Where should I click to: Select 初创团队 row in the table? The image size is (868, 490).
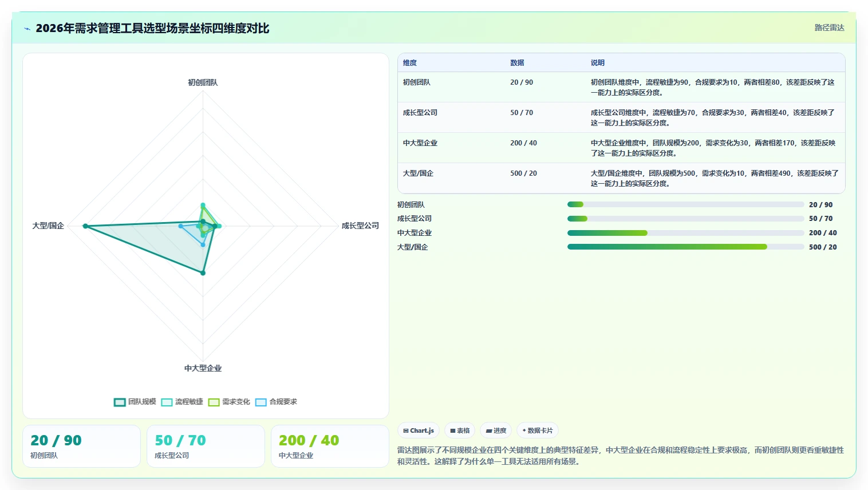tap(621, 87)
